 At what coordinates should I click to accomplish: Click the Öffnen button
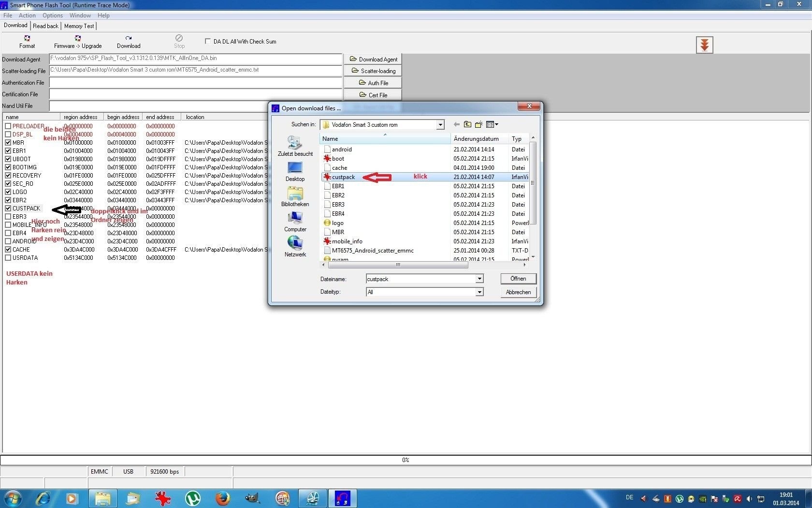(518, 279)
